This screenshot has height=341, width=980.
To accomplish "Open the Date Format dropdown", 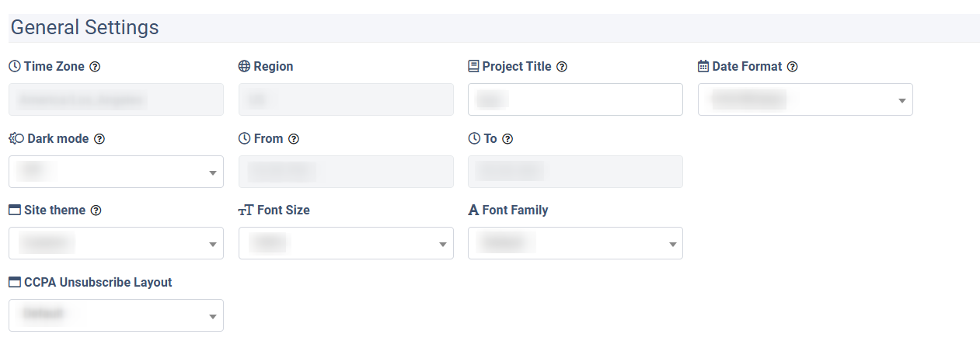I will click(x=805, y=99).
